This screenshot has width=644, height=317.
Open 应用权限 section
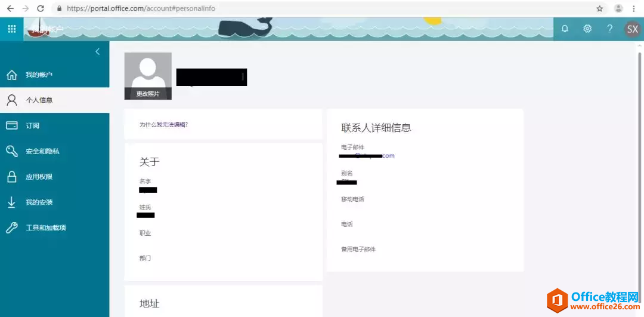point(39,177)
